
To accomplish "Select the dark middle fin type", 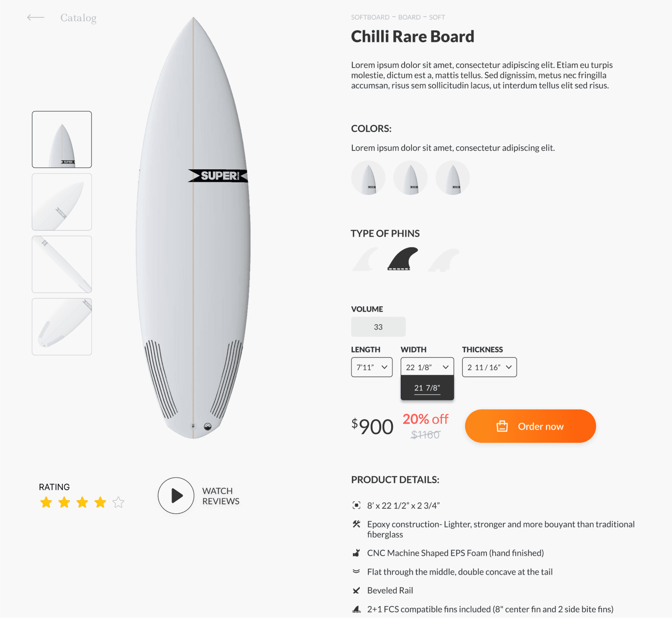I will 402,259.
